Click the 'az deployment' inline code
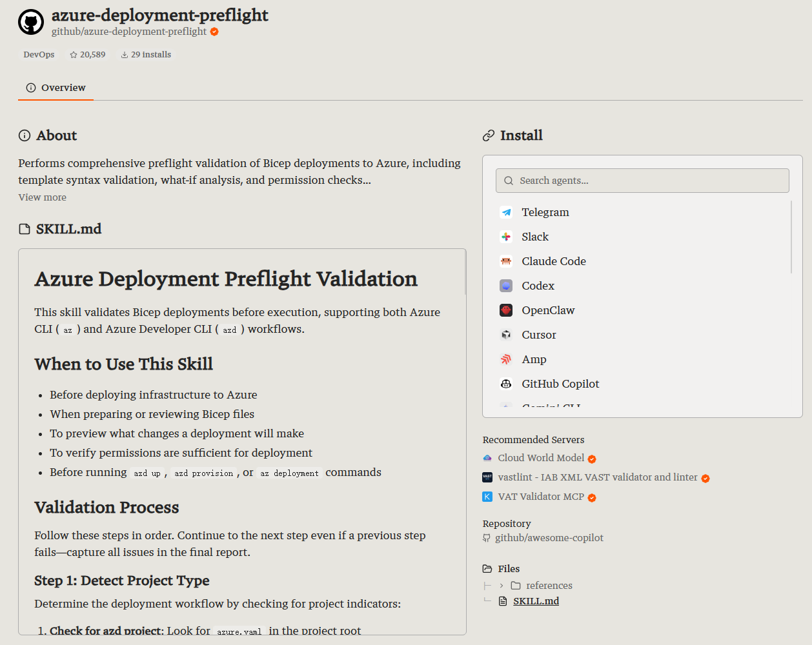This screenshot has height=645, width=812. point(290,473)
